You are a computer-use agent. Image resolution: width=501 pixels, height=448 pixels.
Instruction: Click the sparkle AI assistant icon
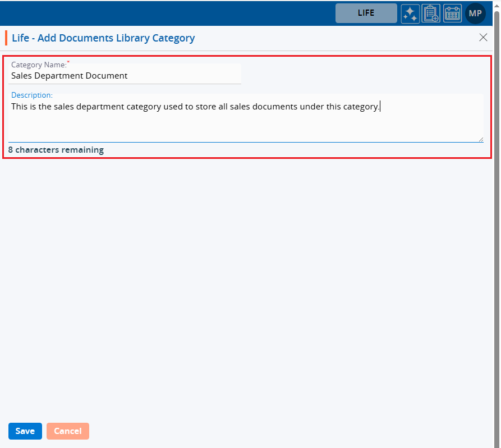[410, 13]
